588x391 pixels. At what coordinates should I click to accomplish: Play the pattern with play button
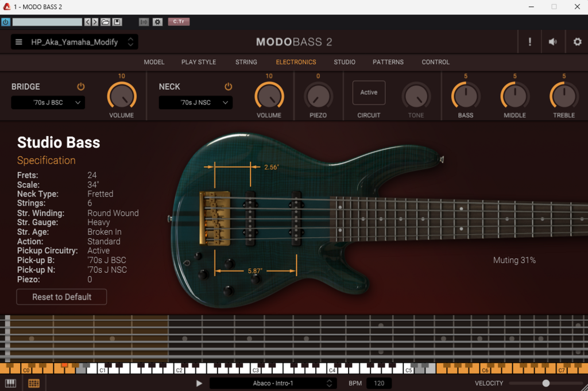tap(199, 383)
